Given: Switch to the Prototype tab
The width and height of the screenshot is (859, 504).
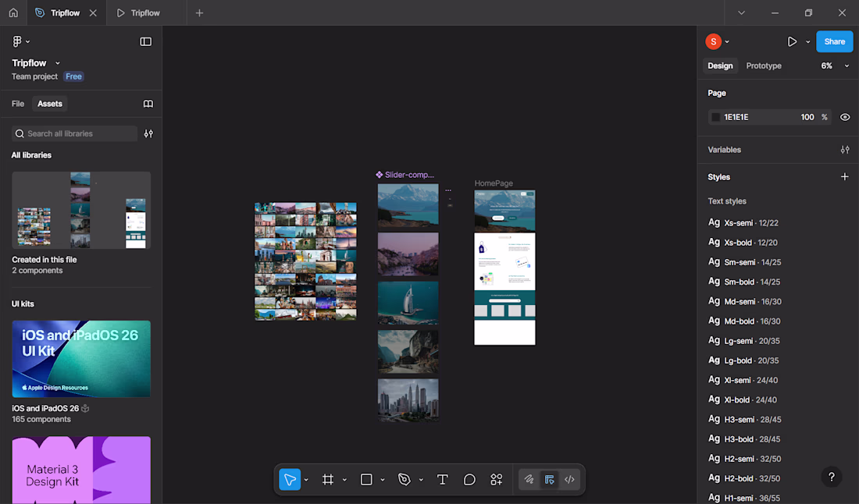Looking at the screenshot, I should (764, 66).
